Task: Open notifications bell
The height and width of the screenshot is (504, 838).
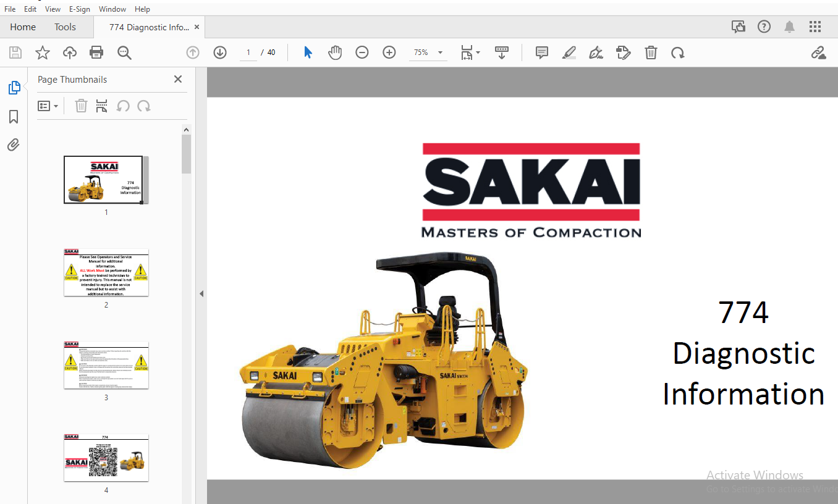Action: [790, 27]
